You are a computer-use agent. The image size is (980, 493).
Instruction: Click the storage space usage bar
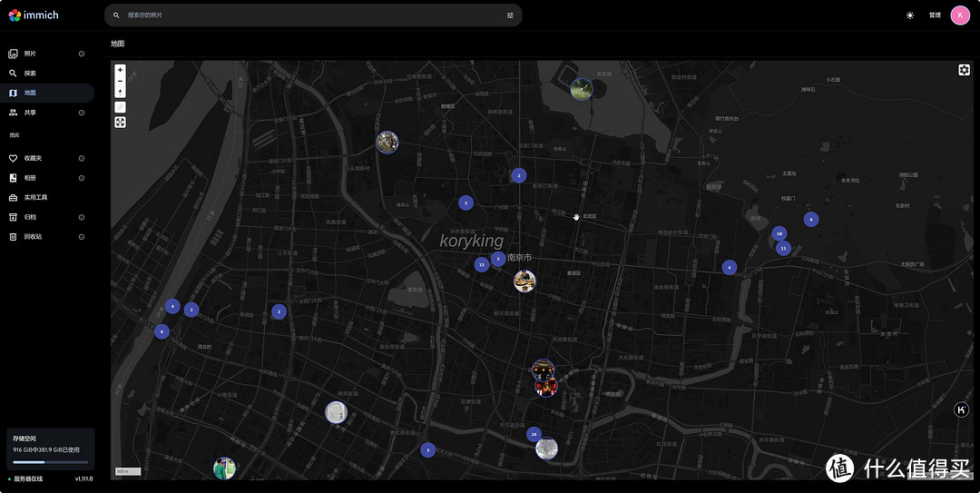point(50,461)
